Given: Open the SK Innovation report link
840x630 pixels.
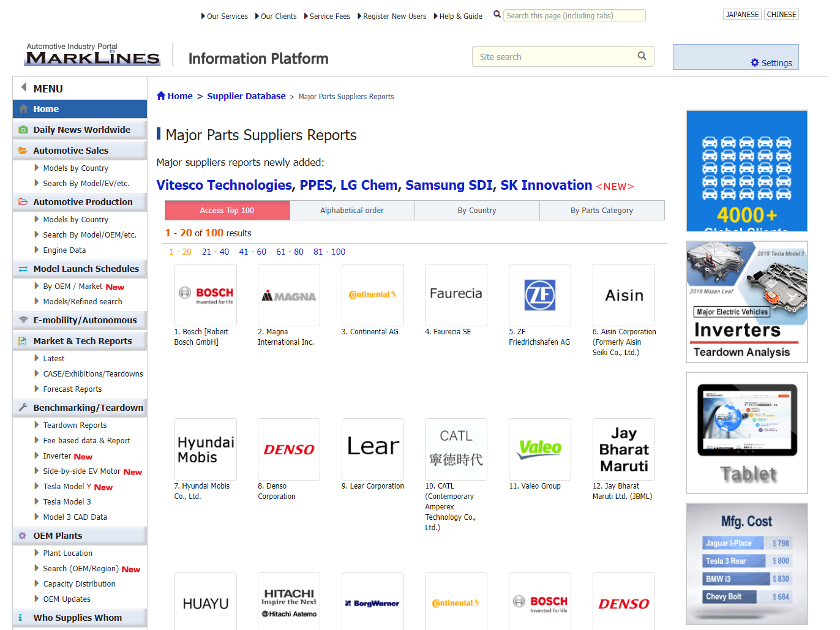Looking at the screenshot, I should (x=546, y=185).
